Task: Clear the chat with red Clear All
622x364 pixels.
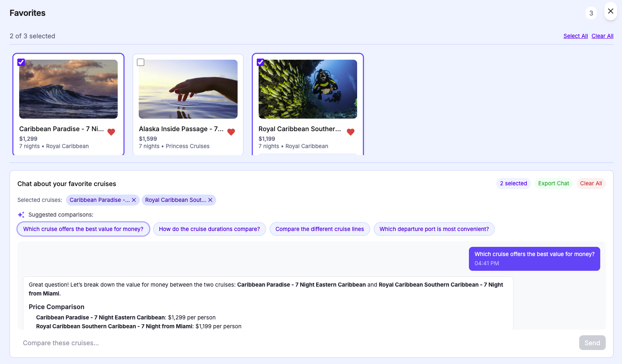Action: tap(591, 183)
